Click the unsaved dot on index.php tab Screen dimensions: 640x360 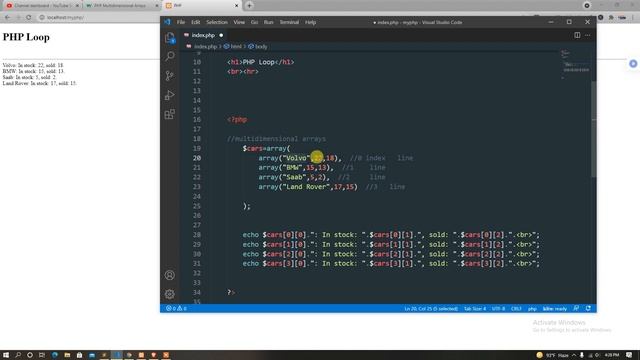[221, 36]
